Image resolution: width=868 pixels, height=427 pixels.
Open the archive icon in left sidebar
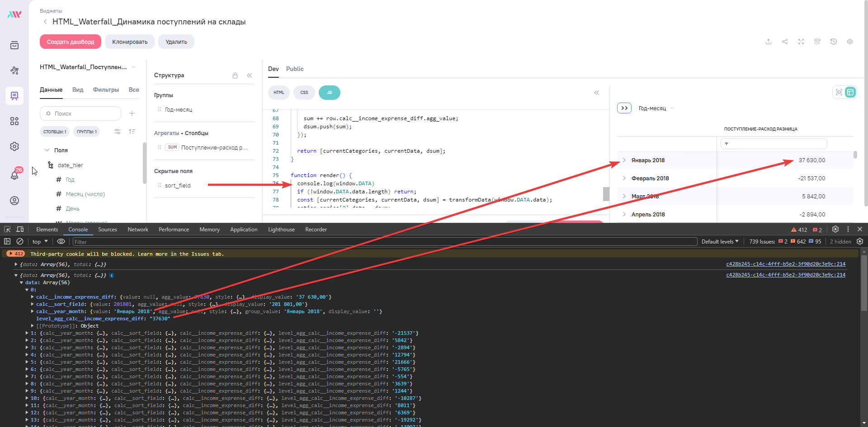(14, 45)
